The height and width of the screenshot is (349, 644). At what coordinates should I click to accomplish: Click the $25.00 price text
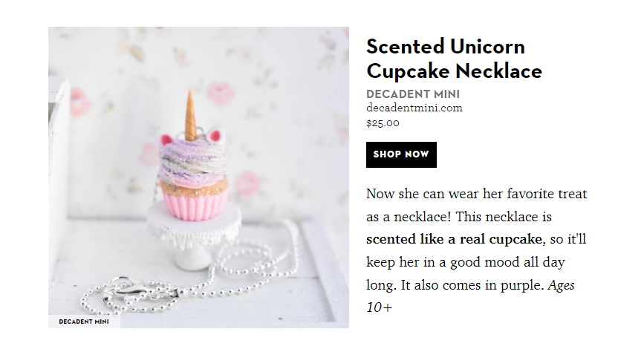coord(383,123)
